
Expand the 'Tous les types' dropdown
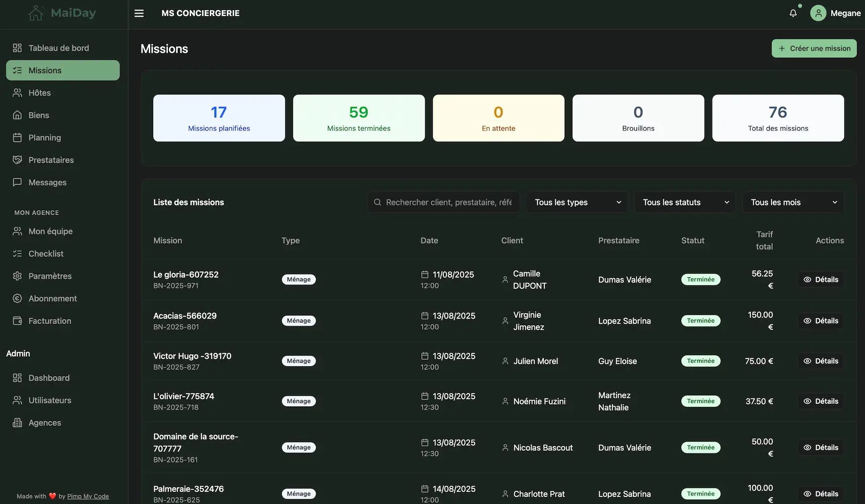coord(577,202)
